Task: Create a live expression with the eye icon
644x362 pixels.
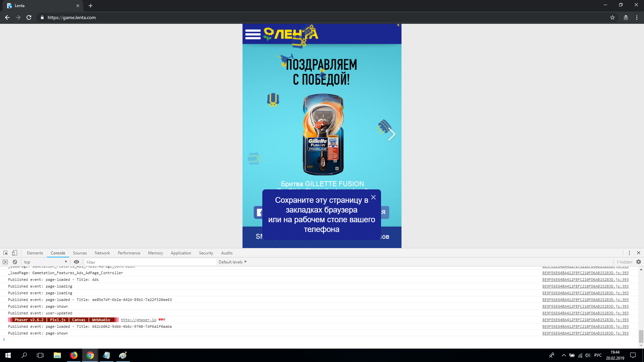Action: coord(76,262)
